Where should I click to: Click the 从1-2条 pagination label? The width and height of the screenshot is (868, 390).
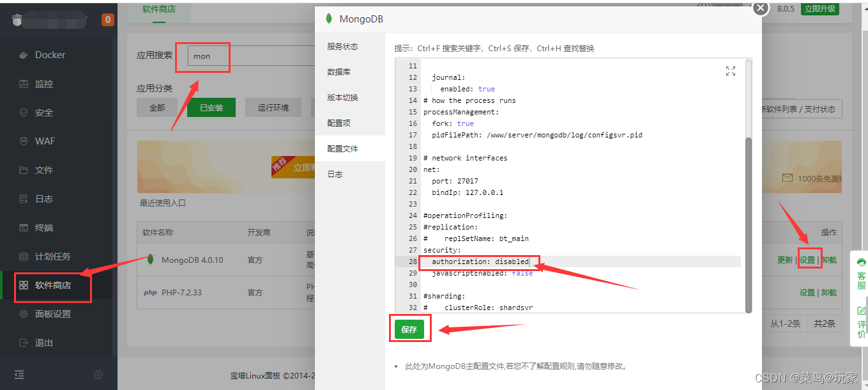pyautogui.click(x=785, y=324)
